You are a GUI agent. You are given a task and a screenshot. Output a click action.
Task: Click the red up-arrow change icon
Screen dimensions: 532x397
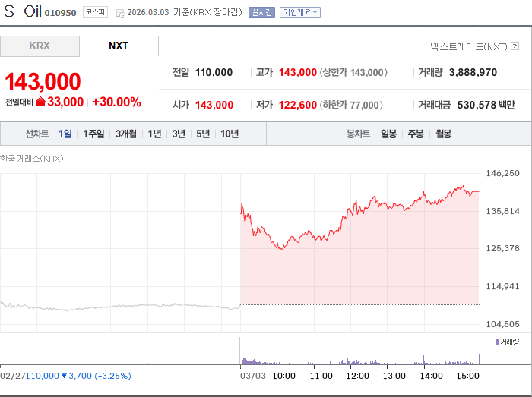tap(40, 102)
